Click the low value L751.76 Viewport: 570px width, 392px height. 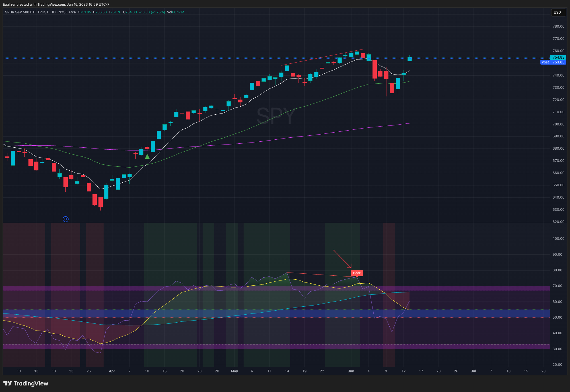115,12
